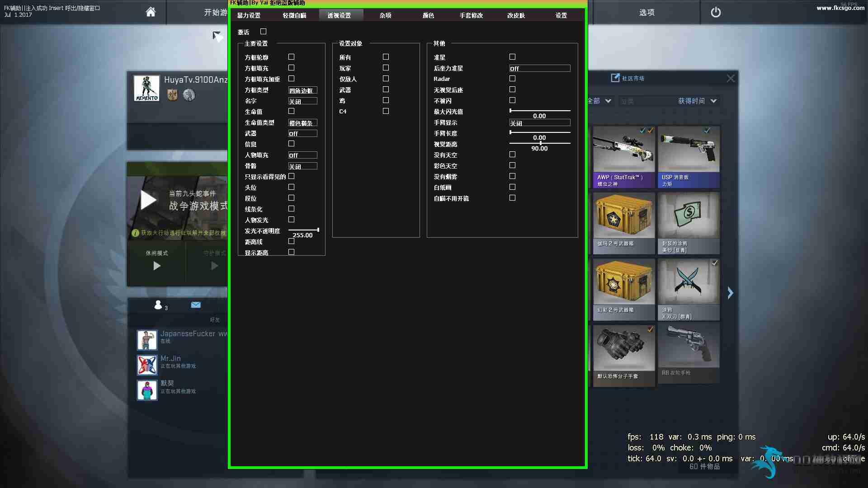868x488 pixels.
Task: Open 手臂显示 dropdown
Action: tap(540, 123)
